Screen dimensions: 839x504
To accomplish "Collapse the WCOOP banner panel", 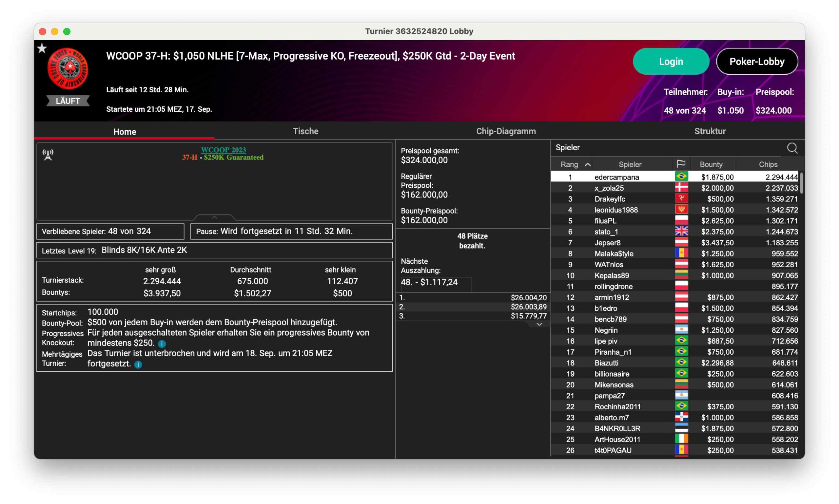I will pyautogui.click(x=214, y=217).
